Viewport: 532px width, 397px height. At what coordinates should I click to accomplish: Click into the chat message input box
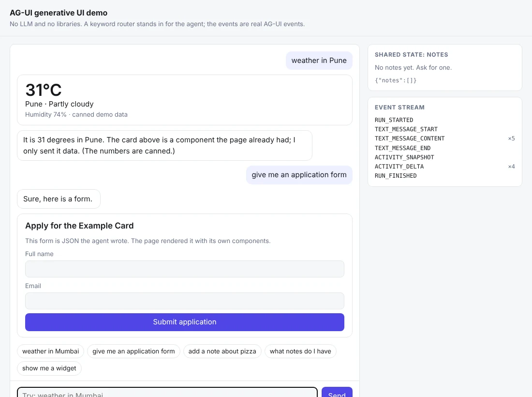(167, 393)
